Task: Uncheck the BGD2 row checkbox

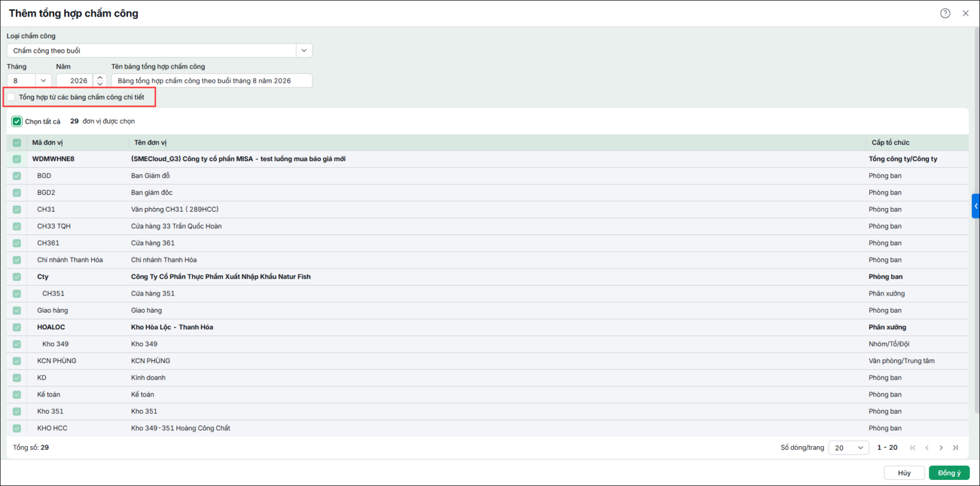Action: pyautogui.click(x=17, y=193)
